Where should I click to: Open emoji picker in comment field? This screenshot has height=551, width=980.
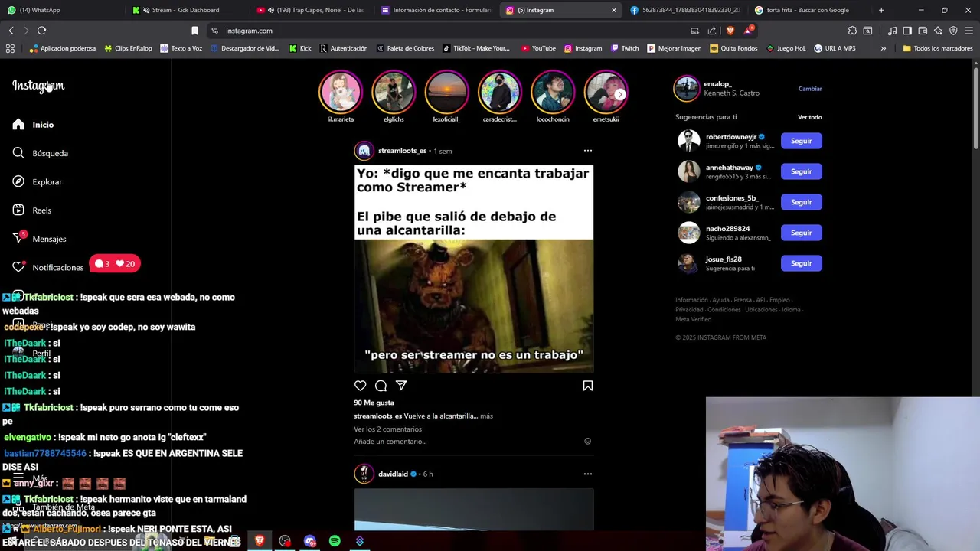[x=587, y=442]
